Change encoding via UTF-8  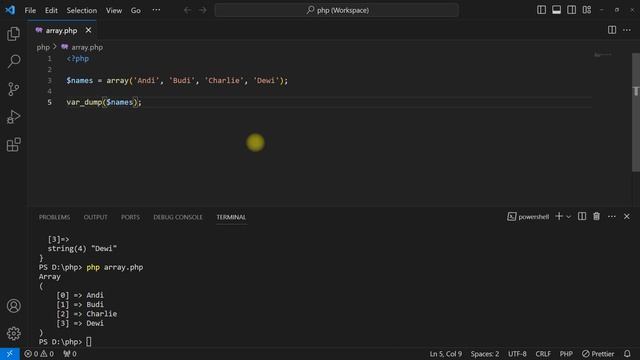[517, 354]
